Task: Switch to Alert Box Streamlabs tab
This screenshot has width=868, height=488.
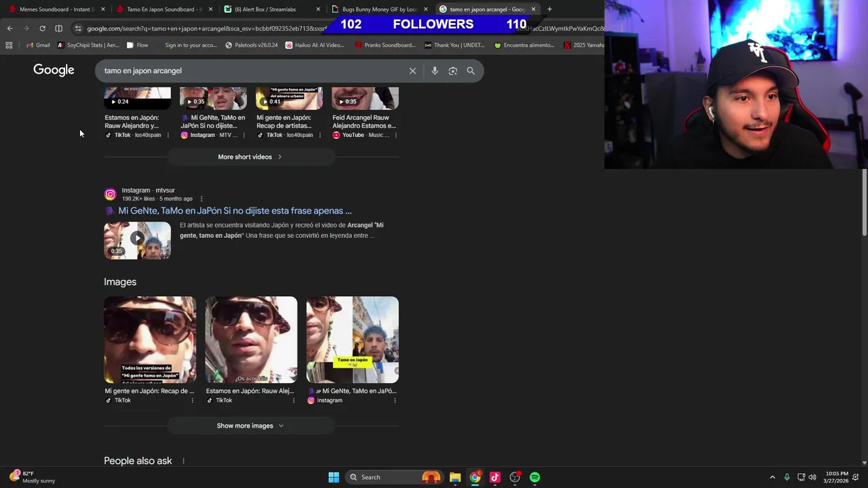Action: pos(265,9)
